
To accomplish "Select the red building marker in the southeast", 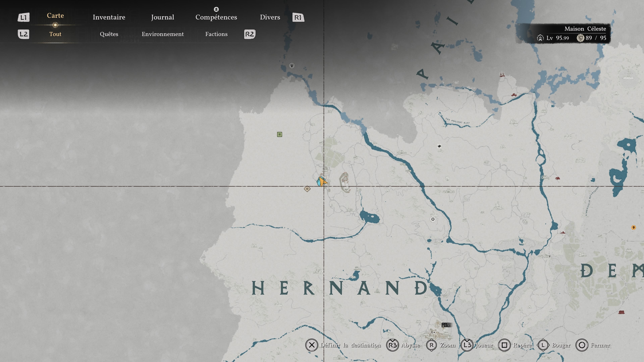I will point(621,312).
